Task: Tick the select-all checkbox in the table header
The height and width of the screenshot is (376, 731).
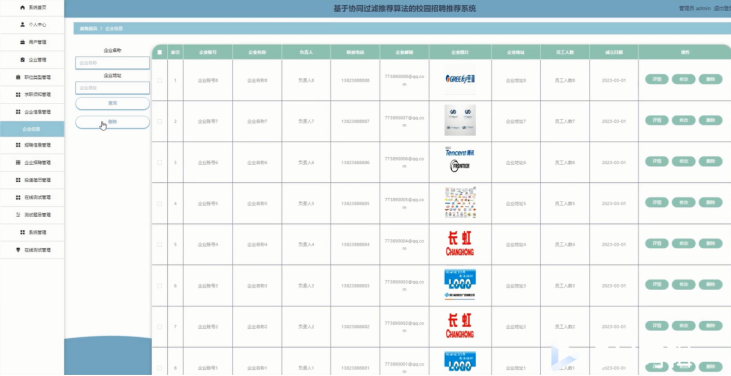Action: [x=160, y=52]
